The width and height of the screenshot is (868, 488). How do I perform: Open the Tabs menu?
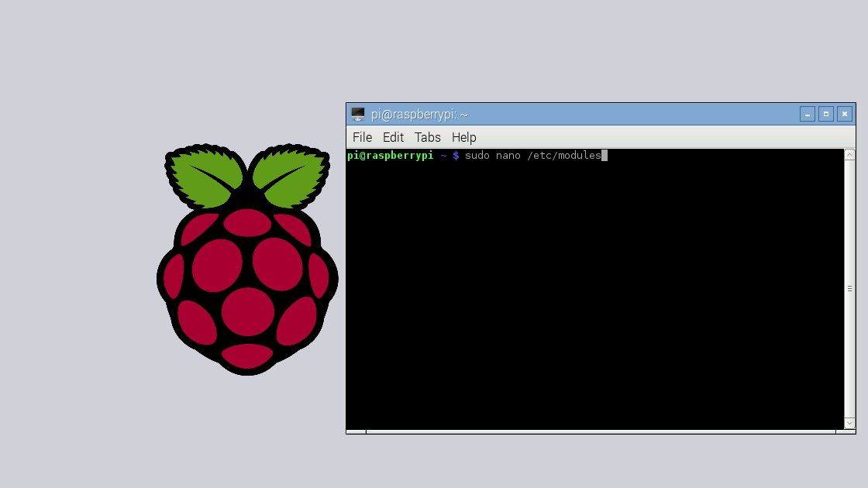point(427,137)
